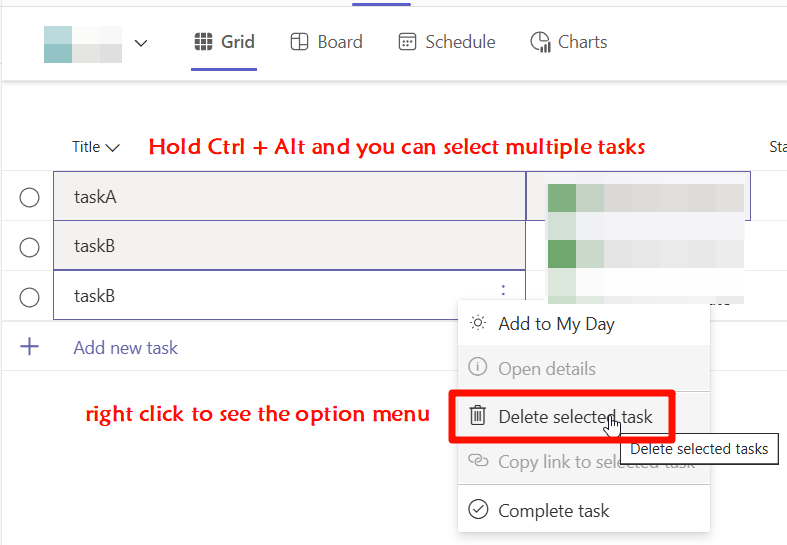Check the circle for the last taskB
The height and width of the screenshot is (545, 787).
(30, 298)
